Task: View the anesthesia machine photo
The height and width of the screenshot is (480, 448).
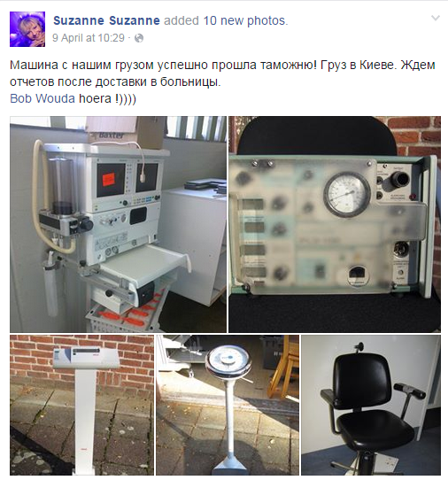Action: pyautogui.click(x=118, y=224)
